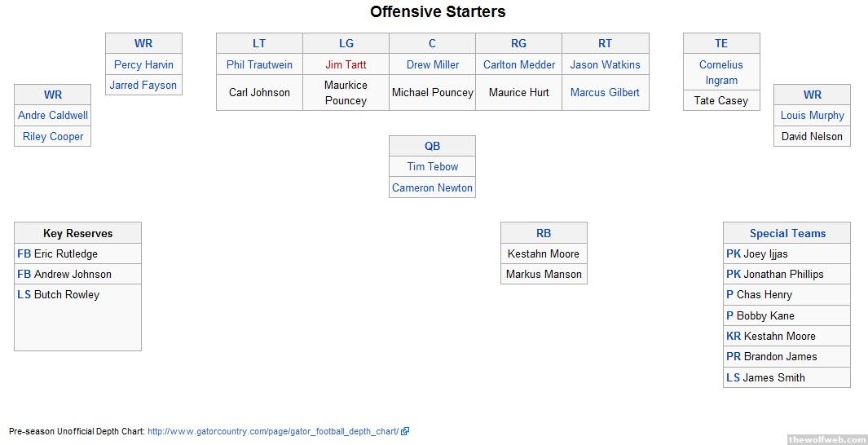Click the RB position header
The height and width of the screenshot is (445, 868).
pos(544,233)
